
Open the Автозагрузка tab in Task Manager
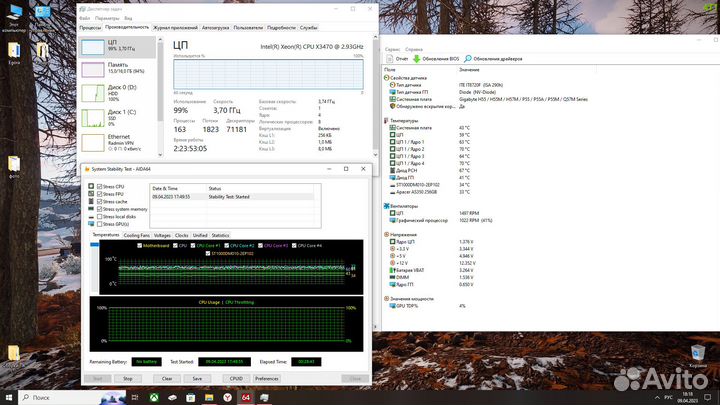coord(215,28)
